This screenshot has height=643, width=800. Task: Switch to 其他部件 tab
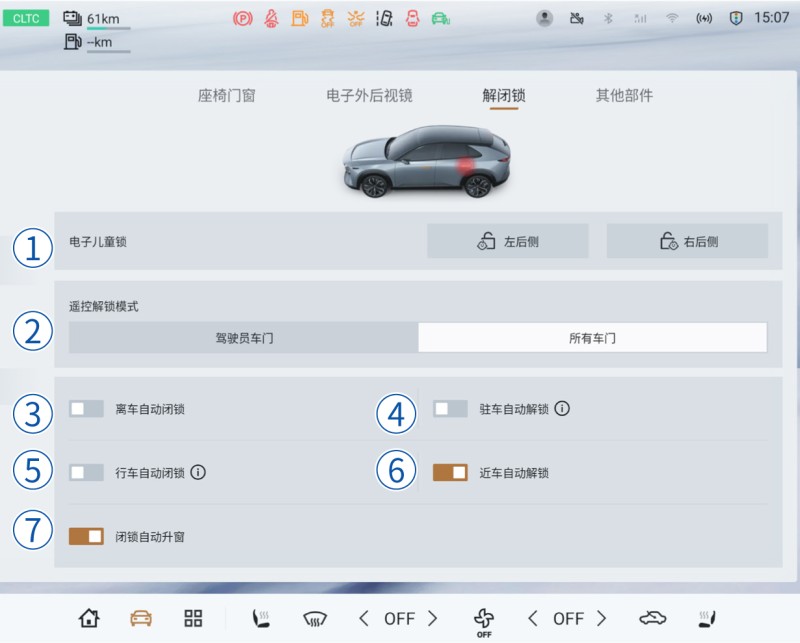tap(624, 95)
